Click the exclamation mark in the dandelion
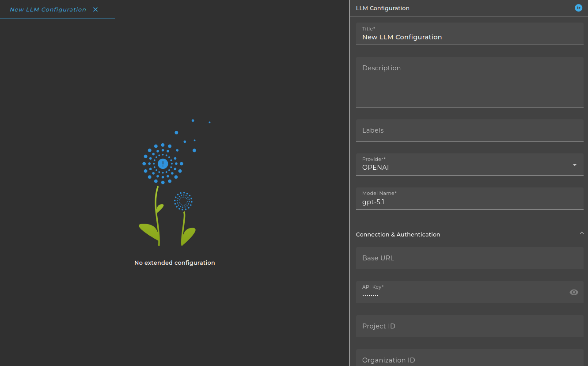The image size is (588, 366). point(163,164)
